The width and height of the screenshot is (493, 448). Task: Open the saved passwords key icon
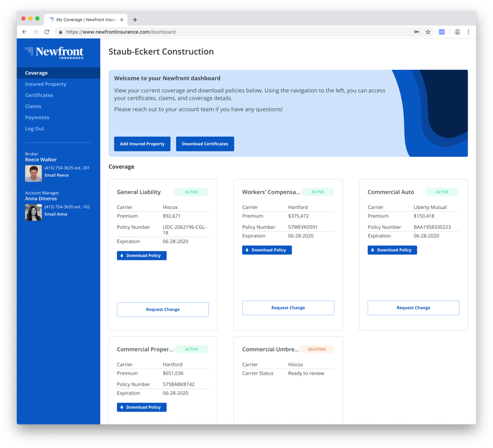click(x=417, y=32)
